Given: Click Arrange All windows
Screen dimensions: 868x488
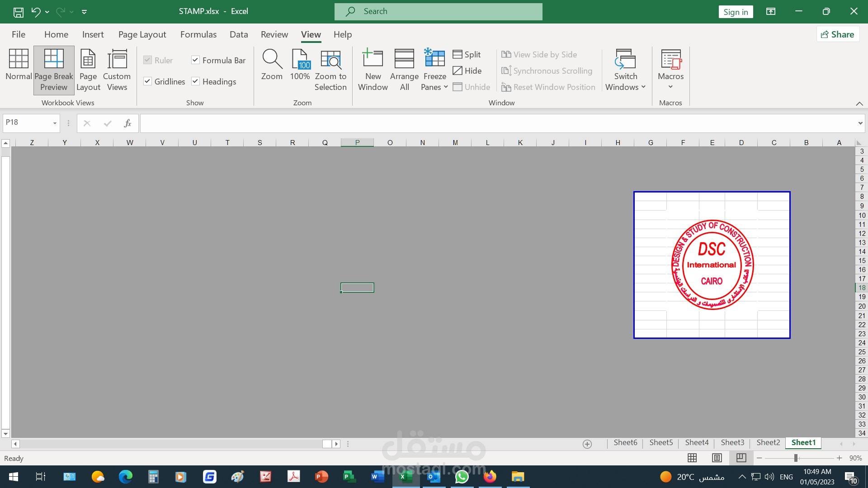Looking at the screenshot, I should 404,70.
